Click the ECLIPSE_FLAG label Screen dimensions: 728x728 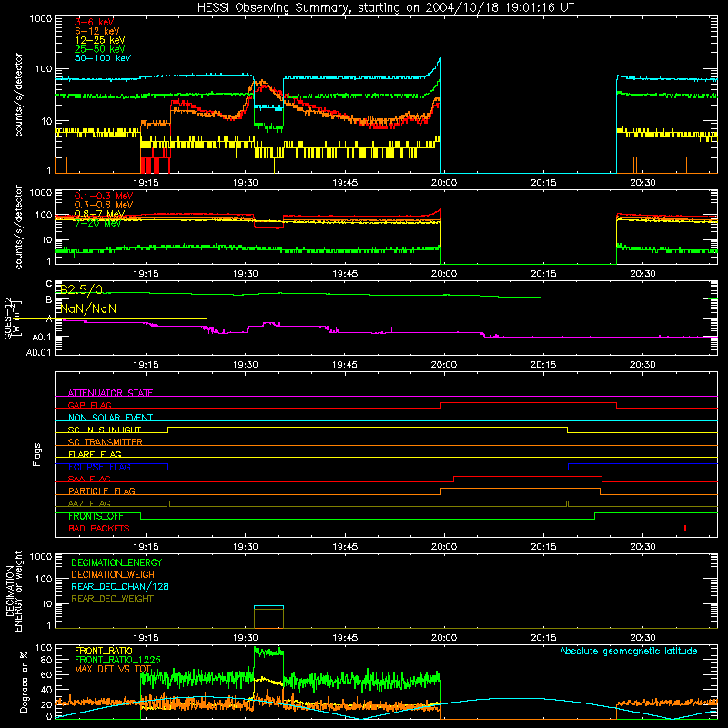pyautogui.click(x=99, y=467)
